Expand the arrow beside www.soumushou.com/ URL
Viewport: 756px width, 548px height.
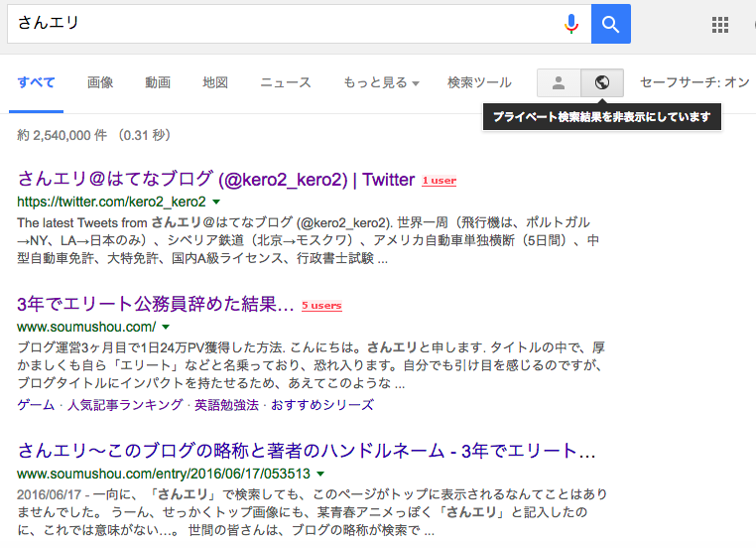point(166,327)
